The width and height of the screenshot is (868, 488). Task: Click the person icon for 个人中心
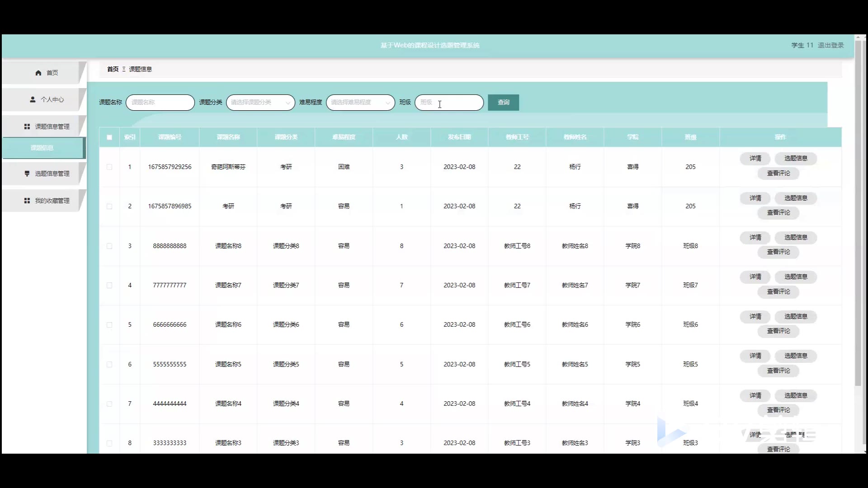point(33,99)
